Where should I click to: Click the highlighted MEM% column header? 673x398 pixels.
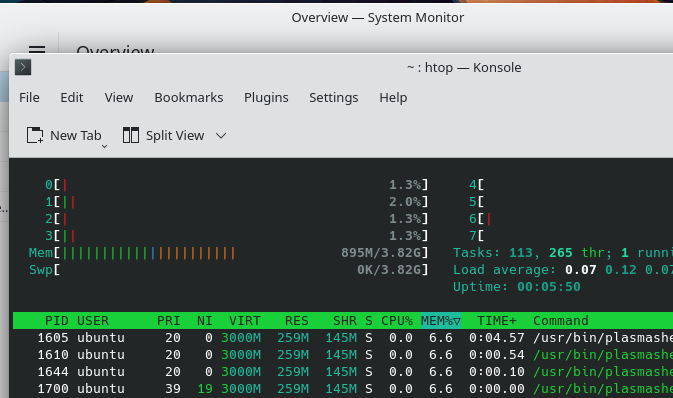[441, 321]
